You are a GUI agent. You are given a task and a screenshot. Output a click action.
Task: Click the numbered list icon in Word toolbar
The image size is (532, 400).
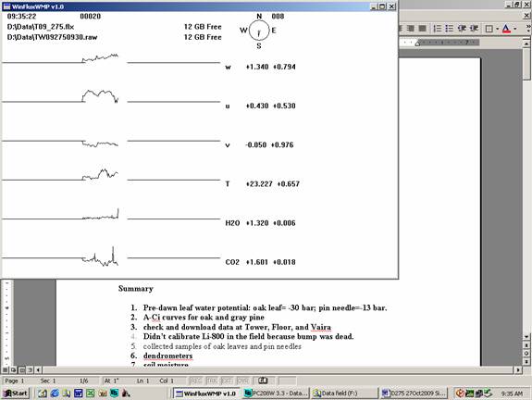[x=438, y=29]
